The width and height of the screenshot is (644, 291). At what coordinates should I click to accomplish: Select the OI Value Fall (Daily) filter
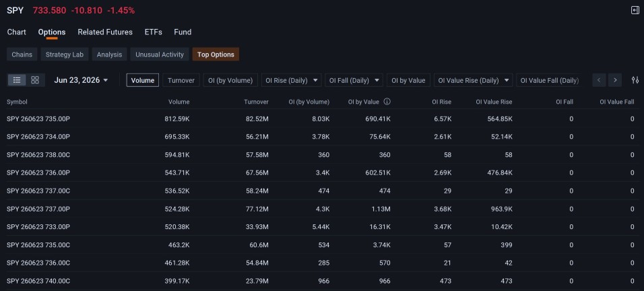pyautogui.click(x=550, y=80)
